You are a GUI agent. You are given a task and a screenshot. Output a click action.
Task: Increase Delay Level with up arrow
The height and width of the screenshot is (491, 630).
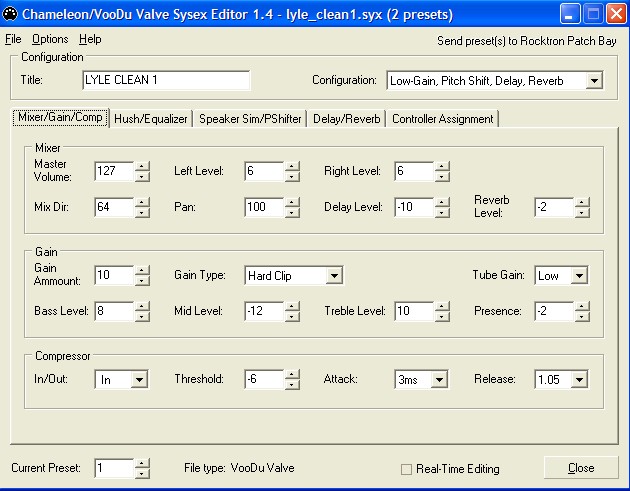click(442, 202)
